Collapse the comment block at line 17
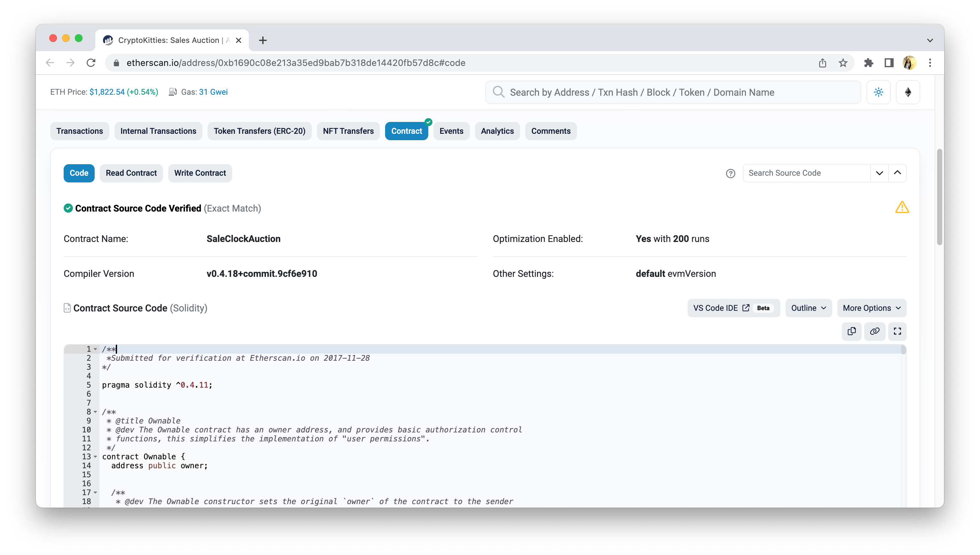This screenshot has height=555, width=980. (x=95, y=493)
